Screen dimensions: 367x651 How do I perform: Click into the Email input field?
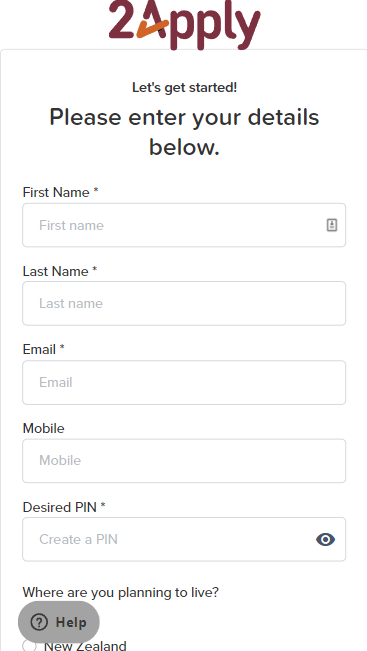click(x=184, y=382)
